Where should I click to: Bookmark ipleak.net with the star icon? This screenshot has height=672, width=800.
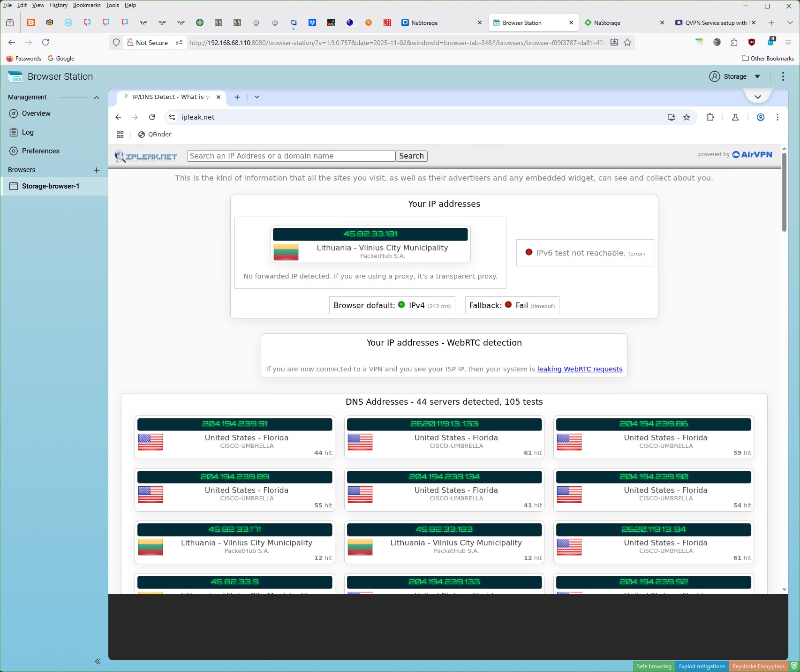687,117
